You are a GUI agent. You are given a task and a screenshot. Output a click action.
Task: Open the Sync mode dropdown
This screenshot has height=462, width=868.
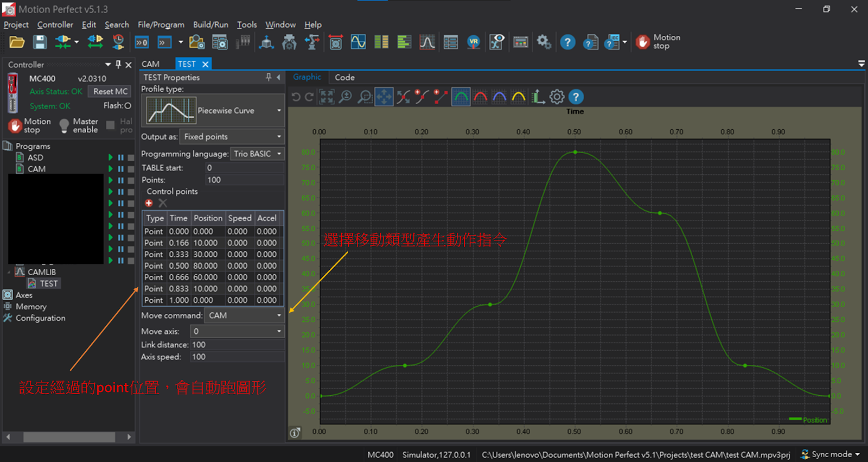tap(831, 454)
